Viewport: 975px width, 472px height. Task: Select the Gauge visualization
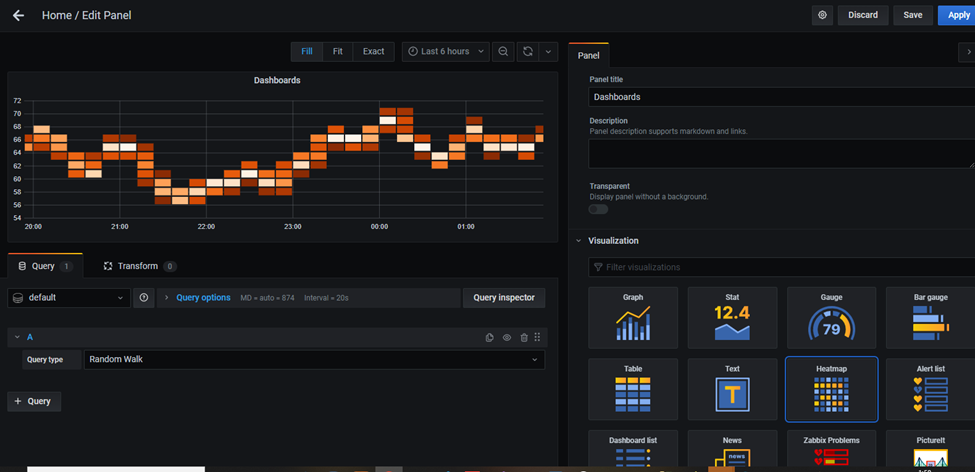point(831,318)
